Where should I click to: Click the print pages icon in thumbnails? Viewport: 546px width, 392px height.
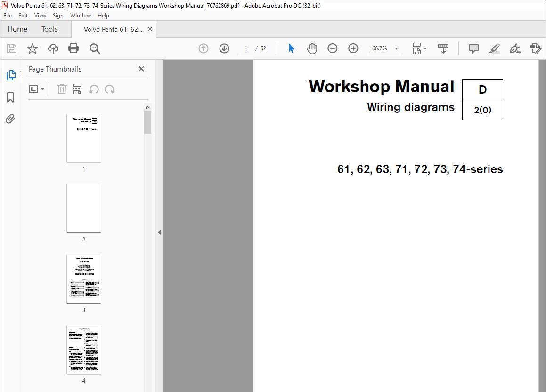click(77, 89)
